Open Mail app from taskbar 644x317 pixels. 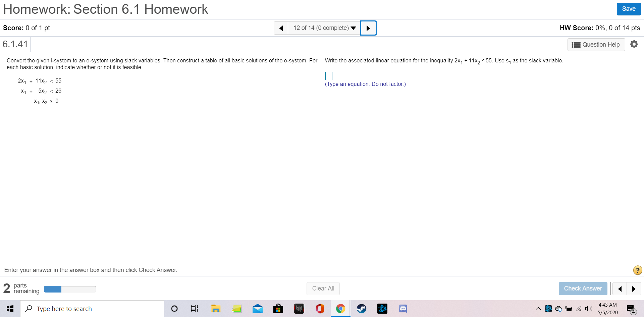tap(258, 309)
